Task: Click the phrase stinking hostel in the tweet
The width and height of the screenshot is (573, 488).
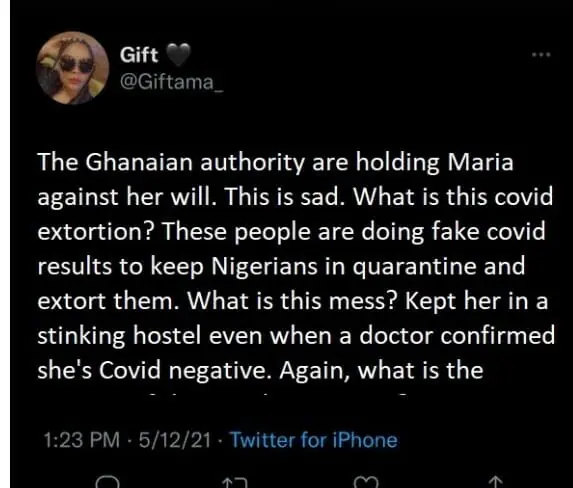Action: [119, 336]
